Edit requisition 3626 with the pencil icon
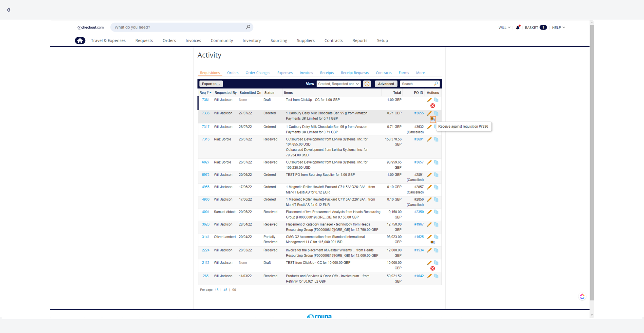Screen dimensions: 644x333 [429, 224]
